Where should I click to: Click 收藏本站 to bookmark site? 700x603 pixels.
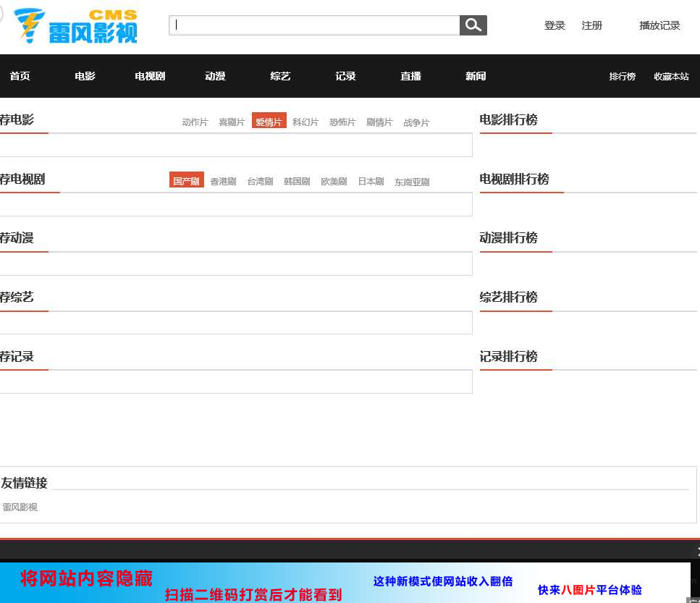tap(670, 76)
